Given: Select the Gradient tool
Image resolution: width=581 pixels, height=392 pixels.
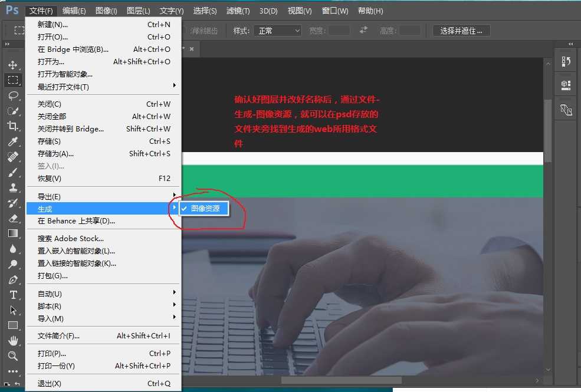Looking at the screenshot, I should (x=12, y=233).
